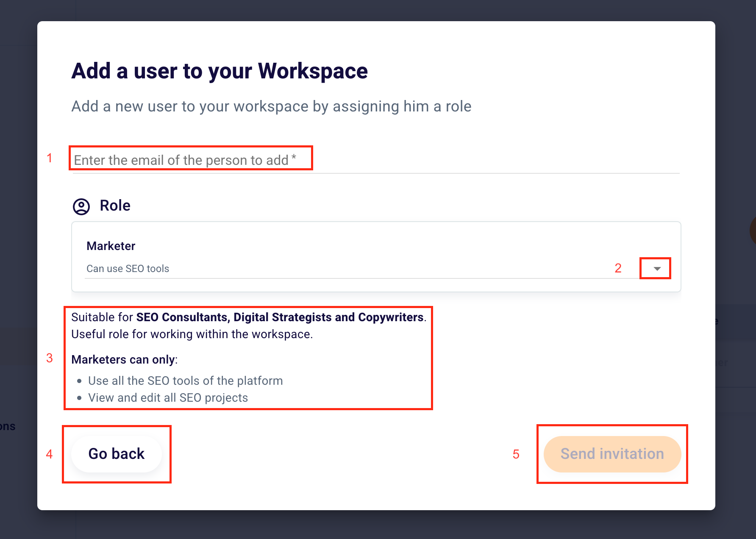
Task: Click the chevron inside the role selector
Action: (655, 268)
